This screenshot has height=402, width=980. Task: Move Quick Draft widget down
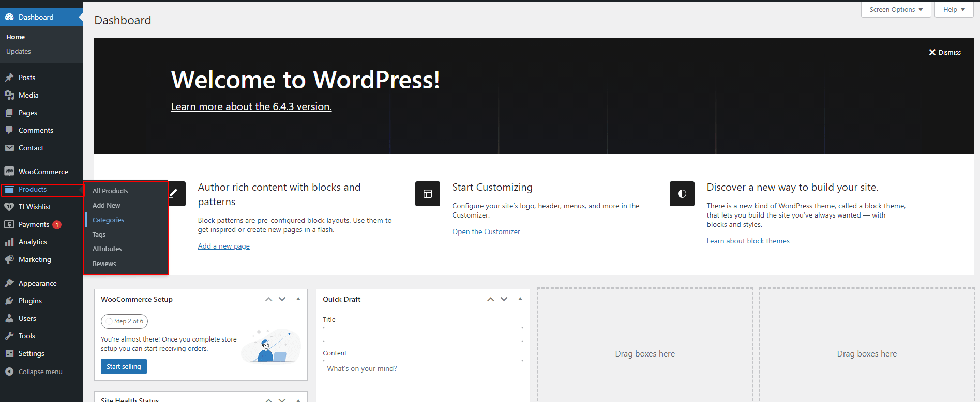504,299
